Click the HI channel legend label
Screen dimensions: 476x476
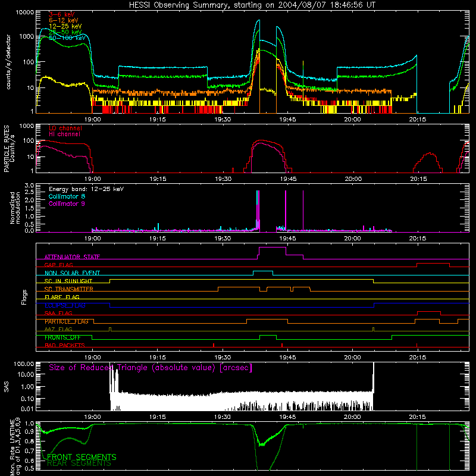pyautogui.click(x=64, y=134)
